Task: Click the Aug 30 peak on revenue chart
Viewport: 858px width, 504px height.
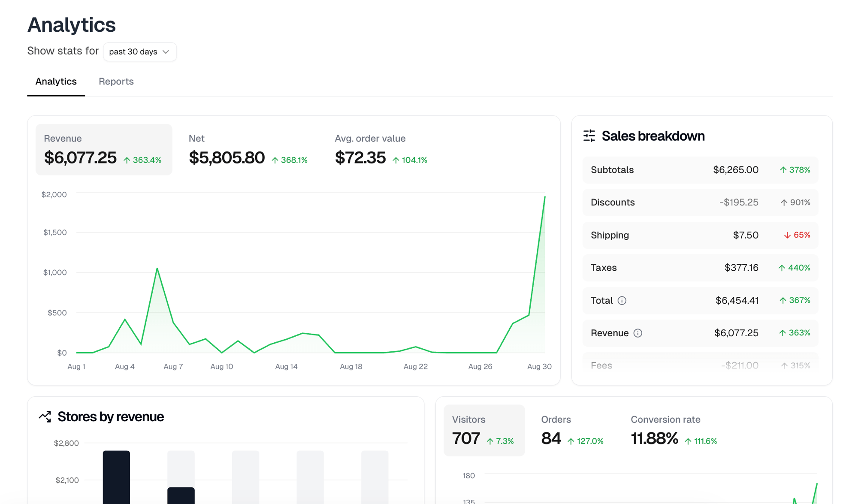Action: [x=544, y=197]
